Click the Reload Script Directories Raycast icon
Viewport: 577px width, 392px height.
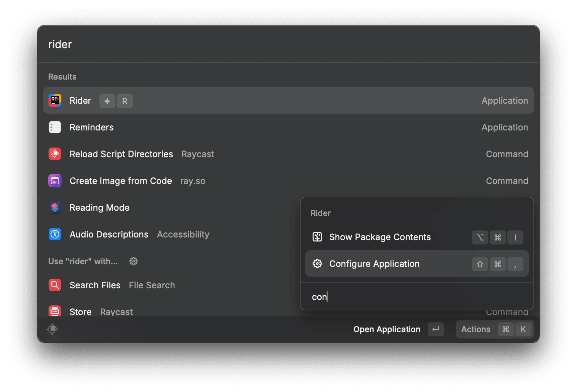tap(55, 154)
